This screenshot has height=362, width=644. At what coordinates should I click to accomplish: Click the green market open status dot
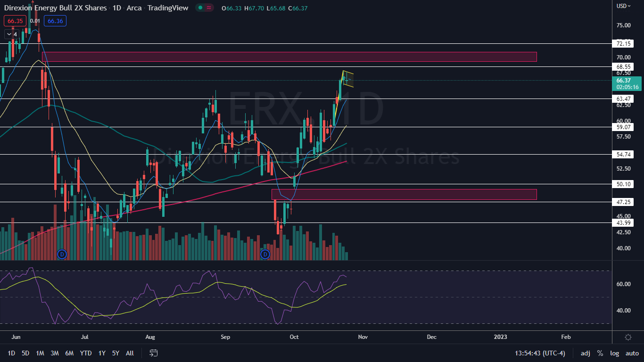click(201, 8)
